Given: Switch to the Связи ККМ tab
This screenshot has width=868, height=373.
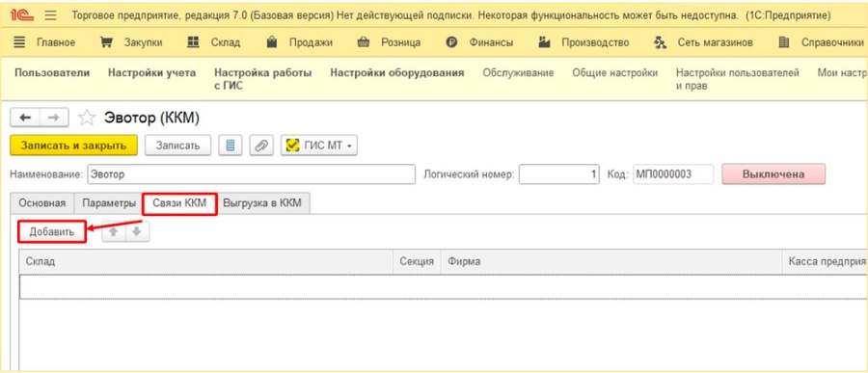Looking at the screenshot, I should point(180,203).
